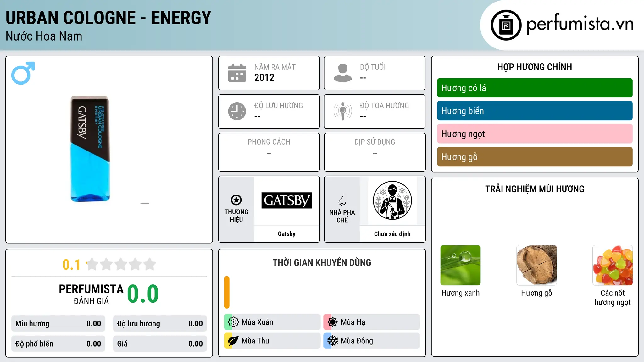The height and width of the screenshot is (362, 644).
Task: Click the THỜI GIAN KHUYÊN DÙNG heading
Action: (x=322, y=262)
